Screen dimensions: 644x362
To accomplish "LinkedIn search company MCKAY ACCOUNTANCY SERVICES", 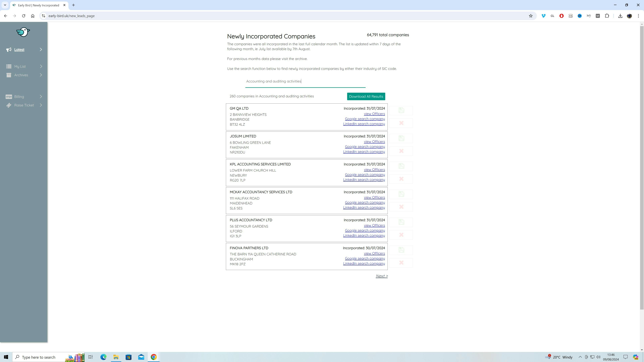I will (364, 208).
